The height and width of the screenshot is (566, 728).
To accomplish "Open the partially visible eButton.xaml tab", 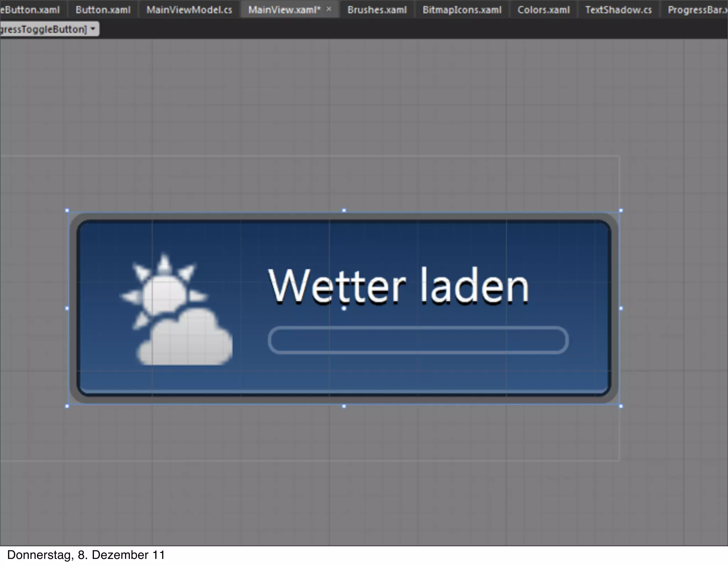I will (30, 10).
